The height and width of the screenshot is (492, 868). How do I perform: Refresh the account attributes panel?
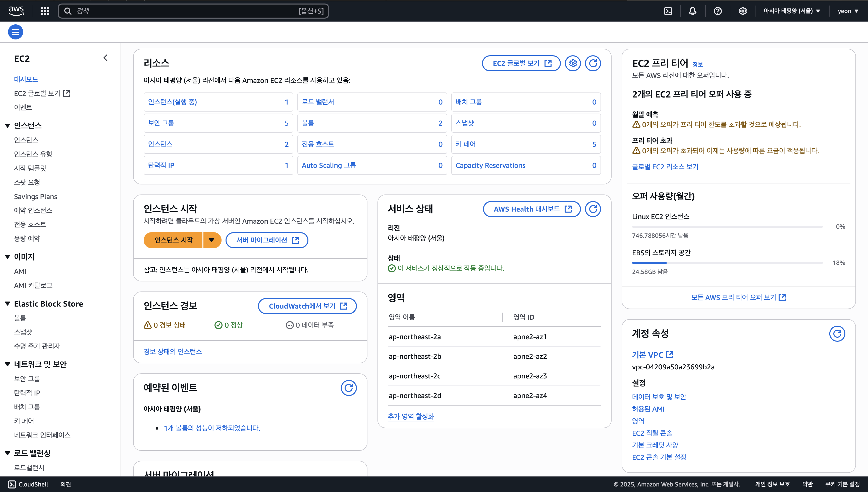[x=837, y=333]
